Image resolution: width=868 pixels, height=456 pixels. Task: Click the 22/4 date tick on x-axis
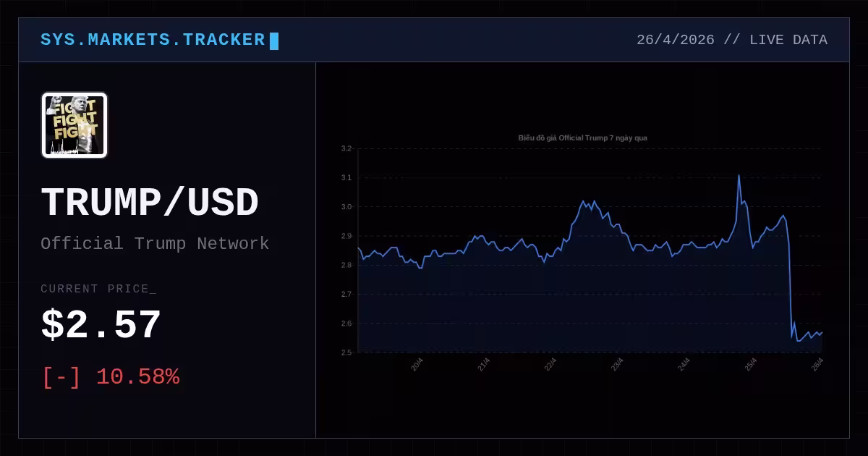550,365
